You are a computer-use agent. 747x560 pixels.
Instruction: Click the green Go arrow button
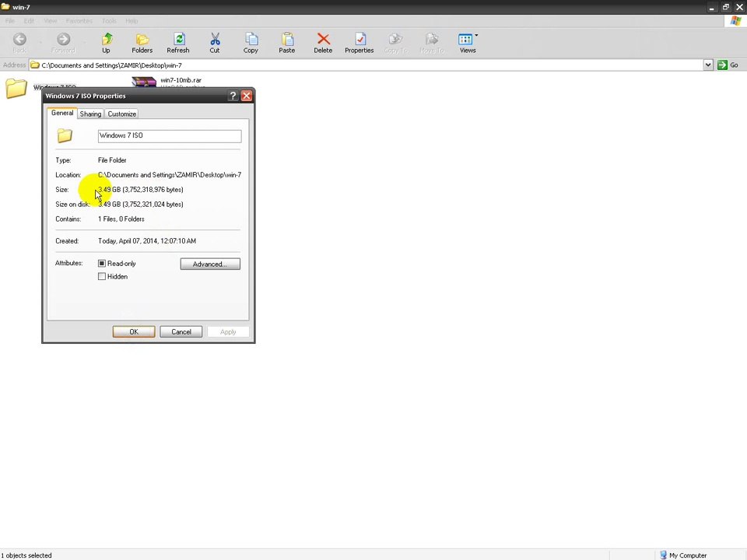pos(722,65)
